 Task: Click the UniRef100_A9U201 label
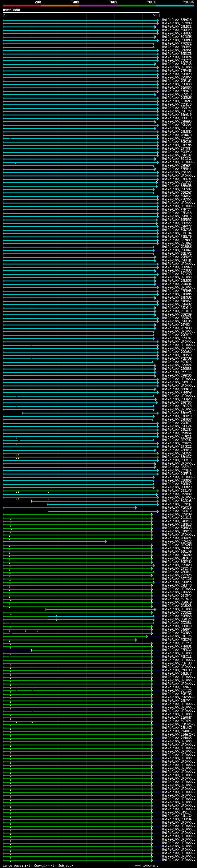click(177, 125)
